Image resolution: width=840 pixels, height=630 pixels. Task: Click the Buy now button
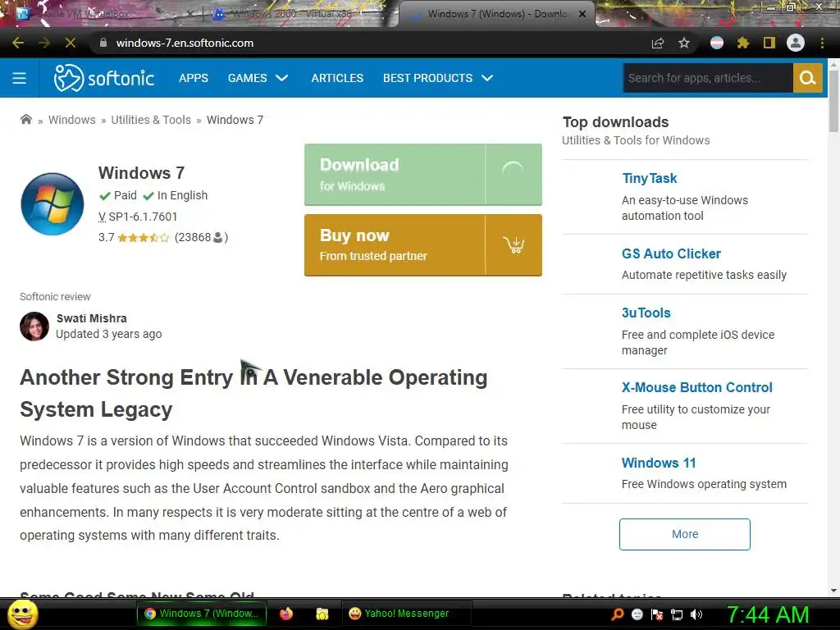click(422, 245)
